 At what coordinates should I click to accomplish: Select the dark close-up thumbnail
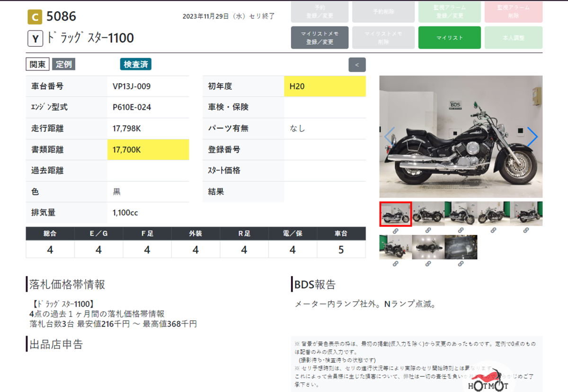(461, 247)
